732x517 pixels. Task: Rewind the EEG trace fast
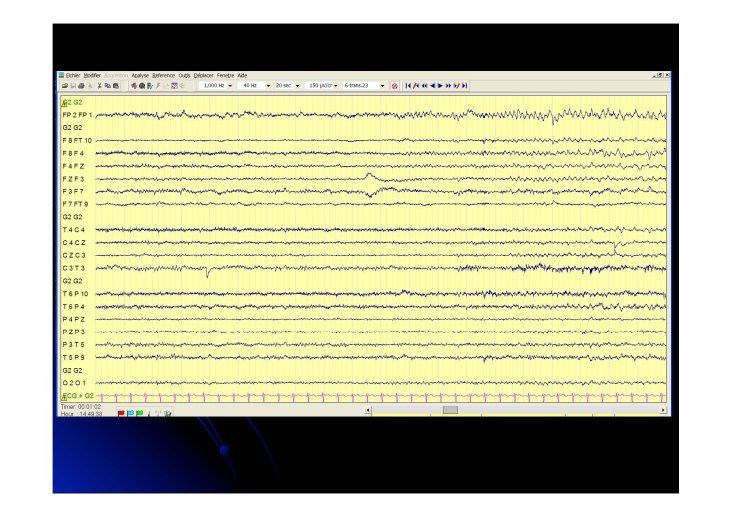[x=424, y=85]
